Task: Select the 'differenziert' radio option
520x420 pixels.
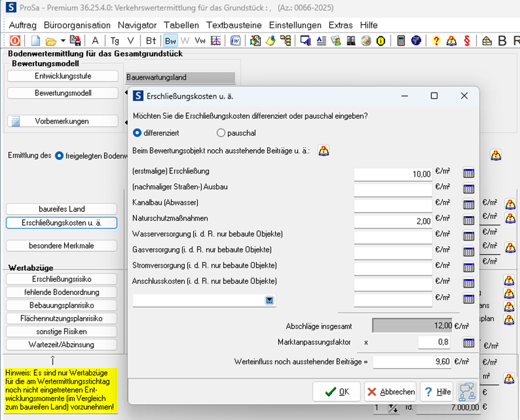Action: [x=138, y=133]
